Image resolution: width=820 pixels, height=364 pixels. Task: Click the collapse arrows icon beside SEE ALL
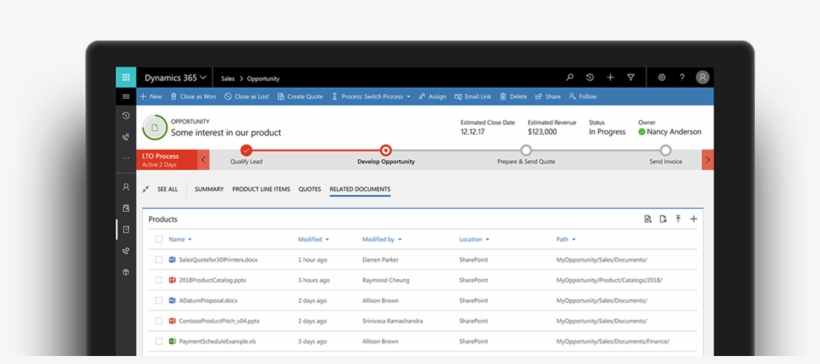146,189
